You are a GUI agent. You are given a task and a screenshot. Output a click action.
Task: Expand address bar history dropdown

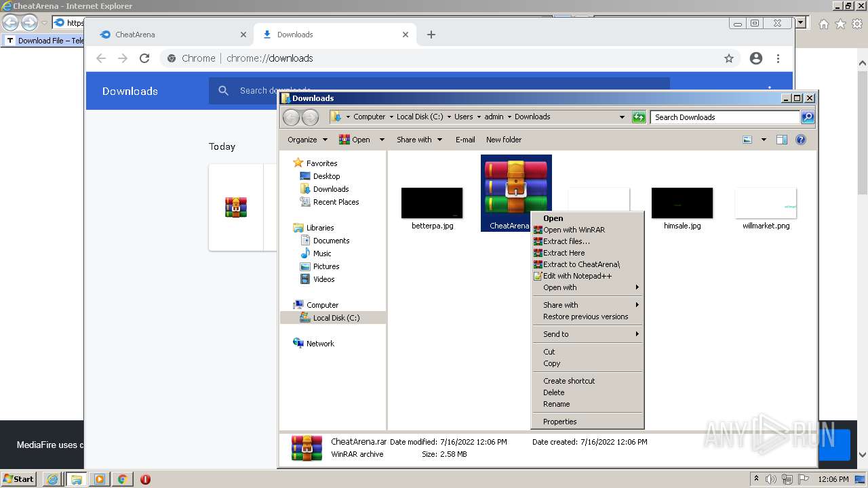coord(622,117)
